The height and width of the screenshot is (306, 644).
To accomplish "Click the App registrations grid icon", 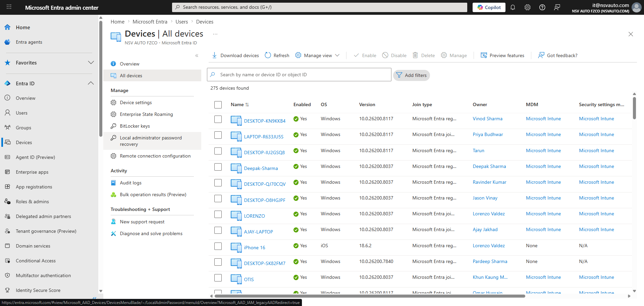I will [7, 187].
